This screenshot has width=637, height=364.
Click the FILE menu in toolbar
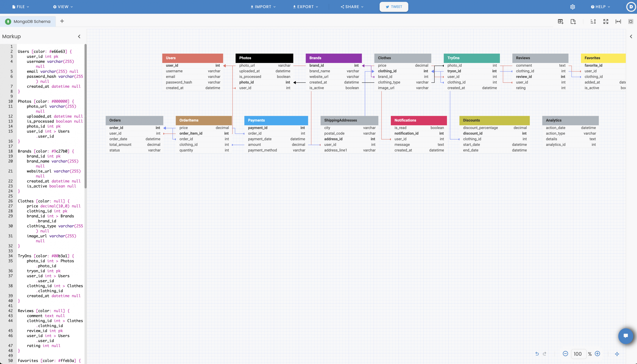click(x=21, y=7)
